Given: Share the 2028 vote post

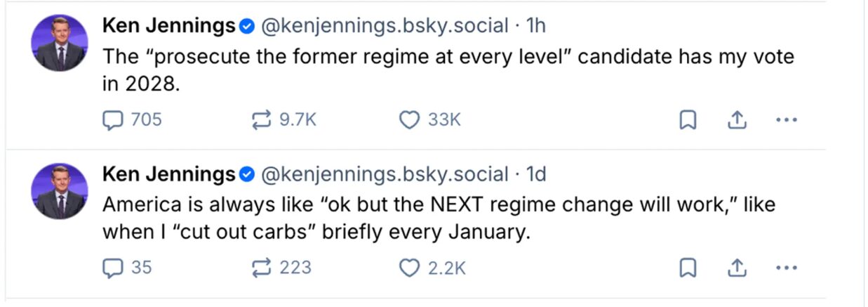Looking at the screenshot, I should (736, 121).
